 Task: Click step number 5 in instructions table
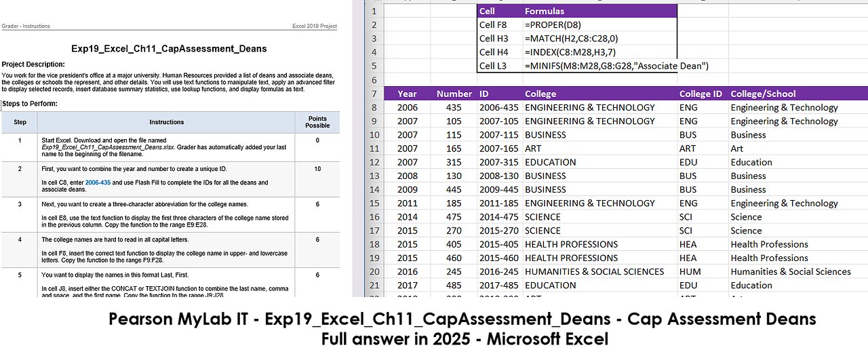(x=20, y=275)
